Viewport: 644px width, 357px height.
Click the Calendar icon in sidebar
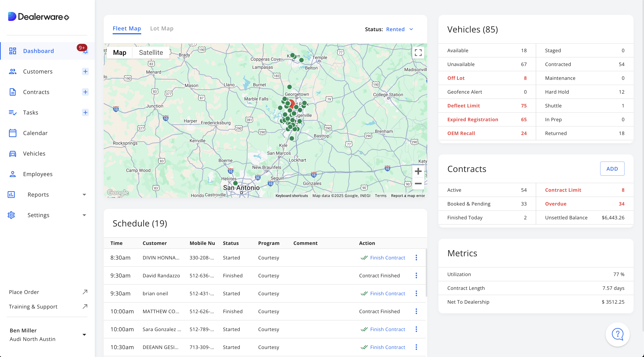pos(12,133)
